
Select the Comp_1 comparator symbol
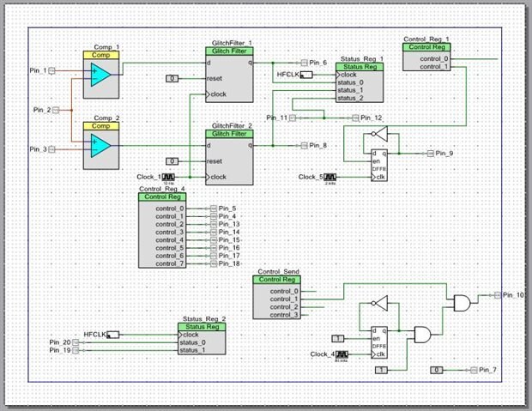click(x=101, y=75)
